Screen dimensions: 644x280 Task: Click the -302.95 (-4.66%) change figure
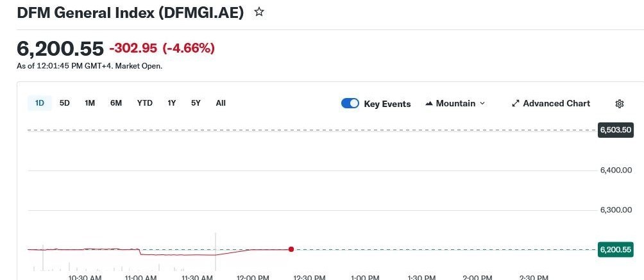click(x=162, y=48)
